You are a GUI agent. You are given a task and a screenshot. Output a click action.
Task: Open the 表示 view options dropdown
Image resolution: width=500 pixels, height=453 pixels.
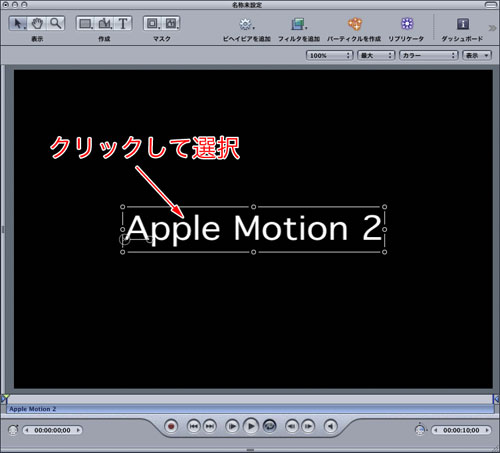477,55
